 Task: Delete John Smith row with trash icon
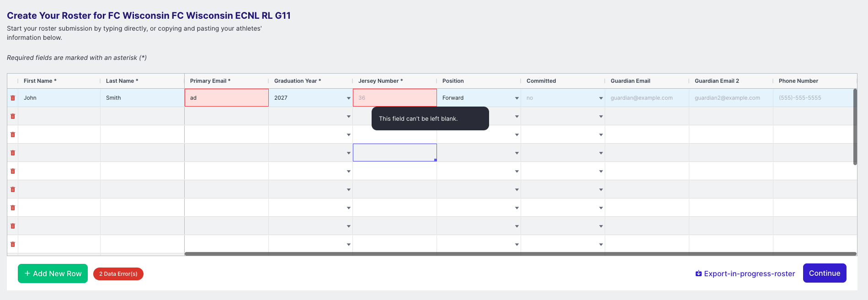click(x=13, y=98)
